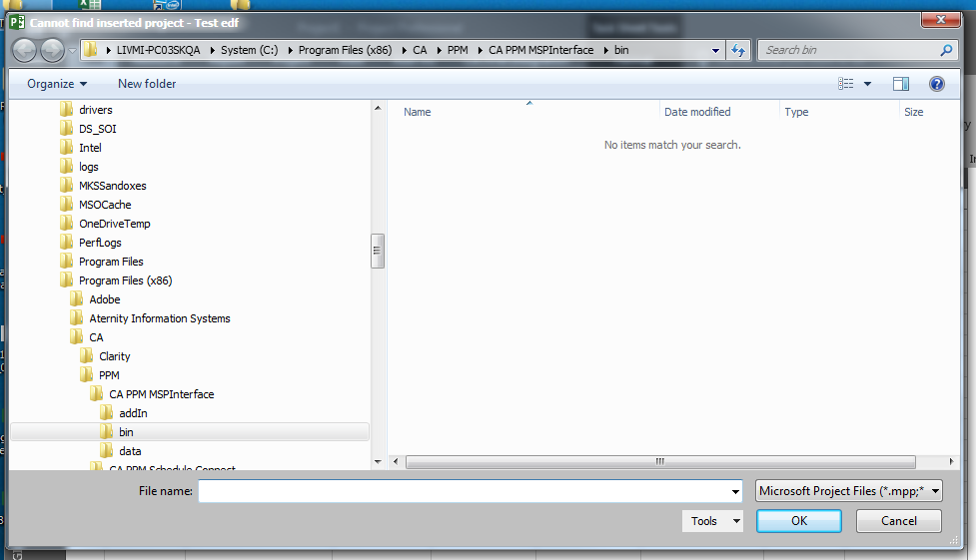The width and height of the screenshot is (976, 560).
Task: Expand the arrow after CA PPM MSPInterface
Action: pyautogui.click(x=605, y=50)
